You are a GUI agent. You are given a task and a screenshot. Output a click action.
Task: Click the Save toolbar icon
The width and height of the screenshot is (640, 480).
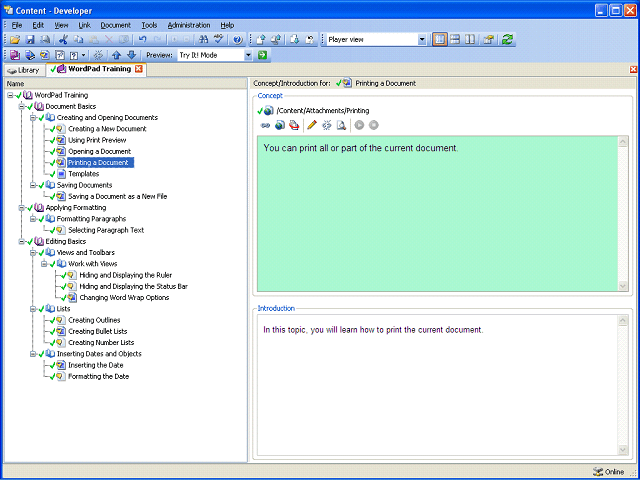pyautogui.click(x=30, y=40)
